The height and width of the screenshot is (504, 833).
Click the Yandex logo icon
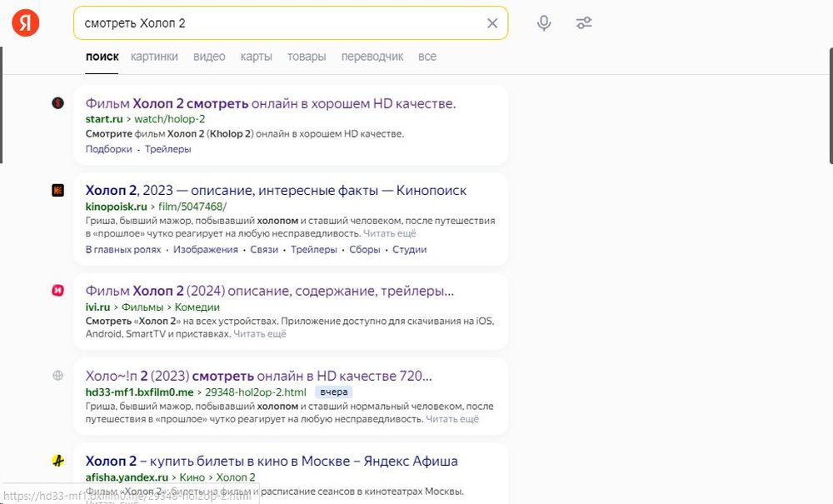25,23
